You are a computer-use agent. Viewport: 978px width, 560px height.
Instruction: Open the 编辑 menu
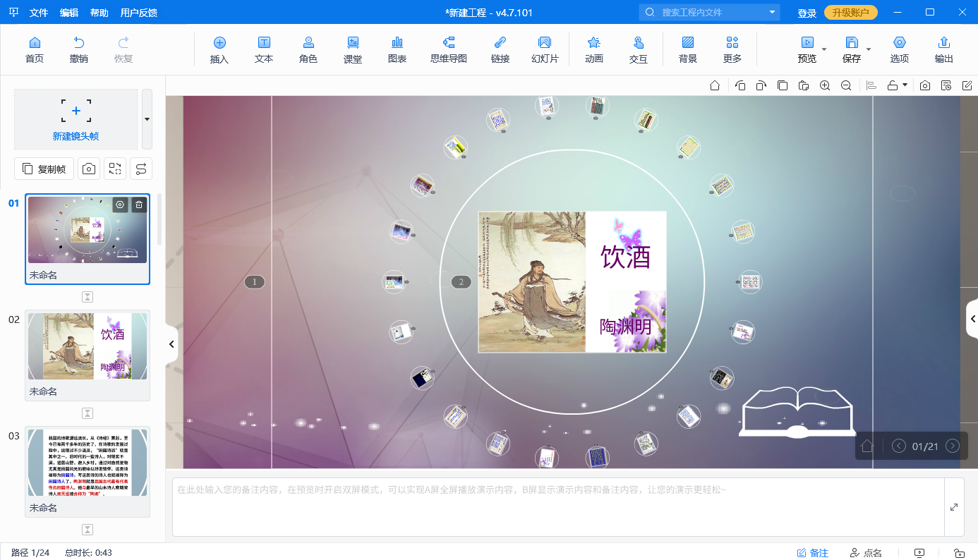[x=69, y=13]
